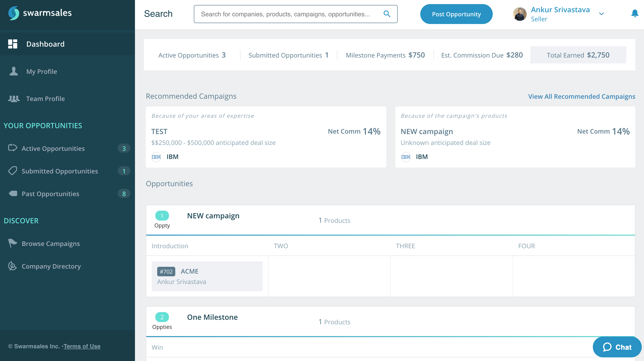
Task: Open Team Profile page
Action: pyautogui.click(x=45, y=99)
